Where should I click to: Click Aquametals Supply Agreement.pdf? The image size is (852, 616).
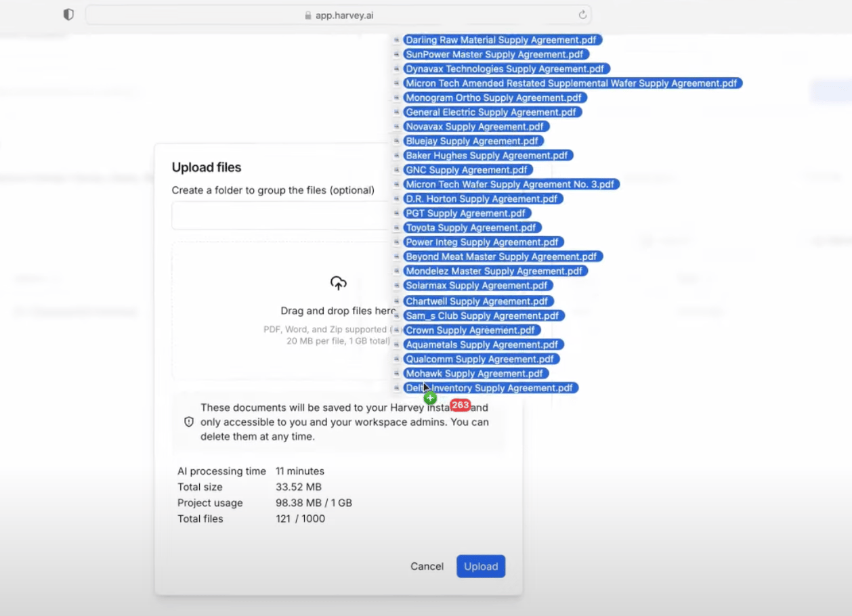pos(484,345)
